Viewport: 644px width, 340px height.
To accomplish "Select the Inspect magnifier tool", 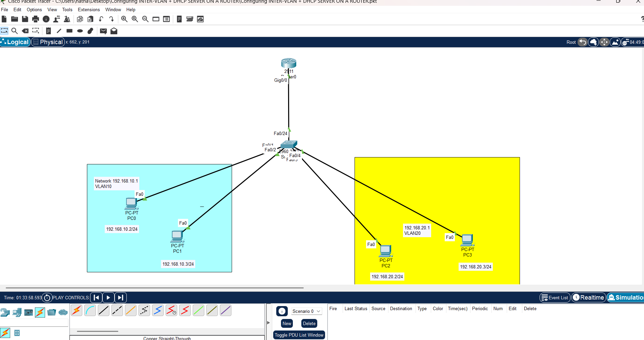I will tap(15, 31).
